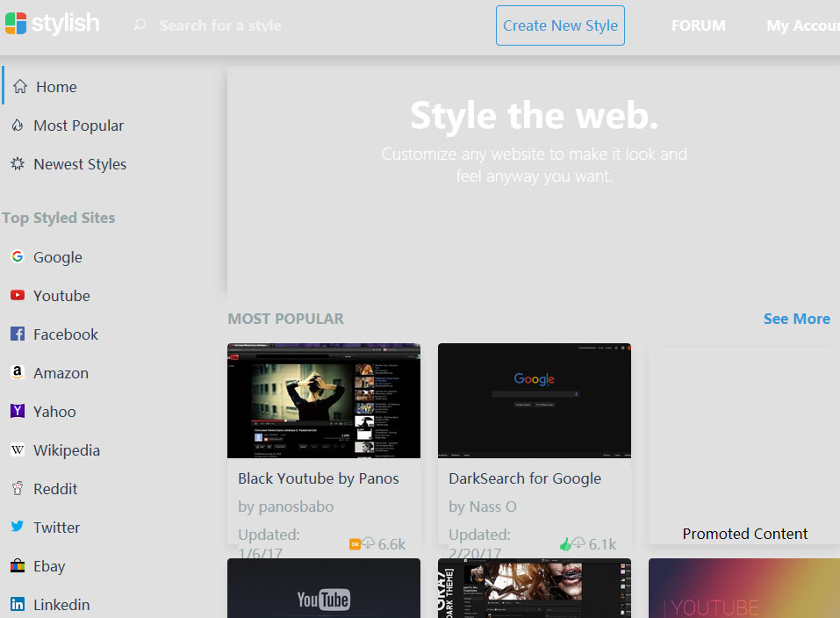This screenshot has height=618, width=840.
Task: Click the Most Popular flame icon
Action: pos(18,126)
